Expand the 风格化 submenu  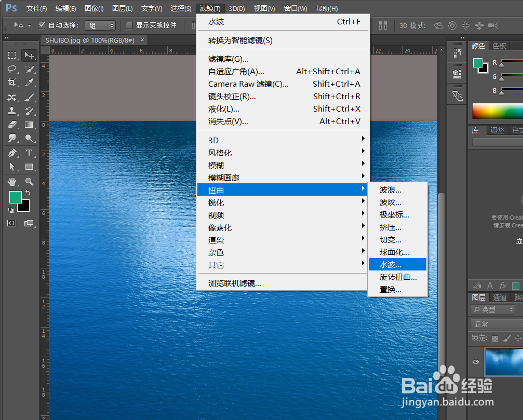click(x=283, y=153)
